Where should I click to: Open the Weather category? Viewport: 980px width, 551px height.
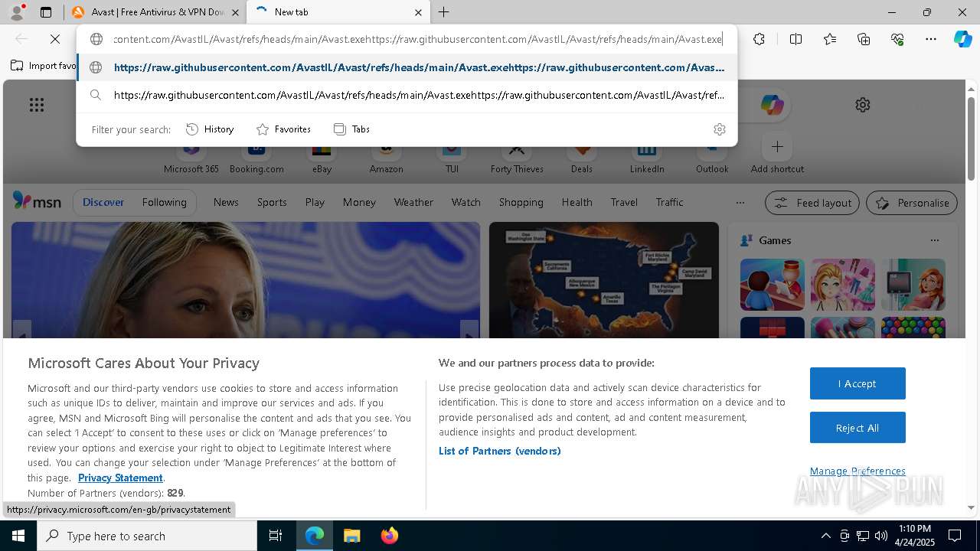click(x=413, y=202)
